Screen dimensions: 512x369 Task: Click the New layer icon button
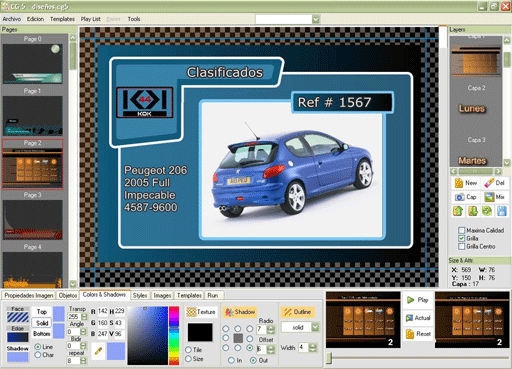[x=466, y=183]
